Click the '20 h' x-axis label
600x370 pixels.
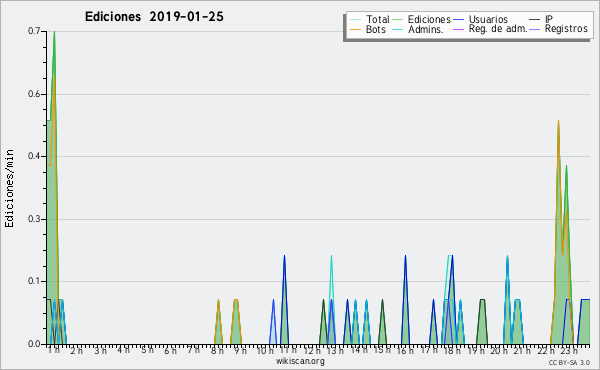(499, 350)
